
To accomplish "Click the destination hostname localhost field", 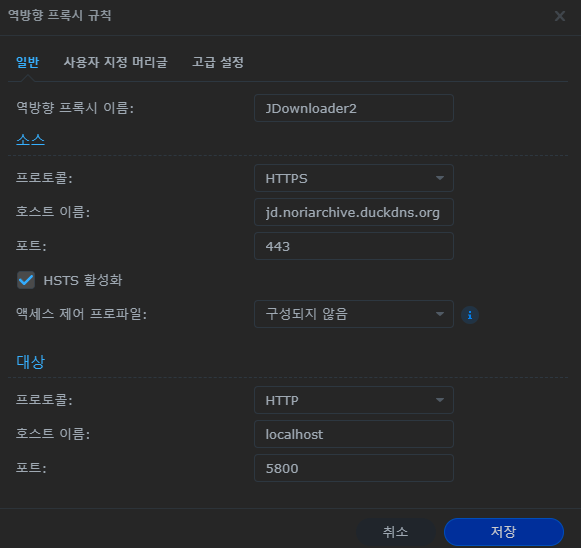I will click(354, 434).
